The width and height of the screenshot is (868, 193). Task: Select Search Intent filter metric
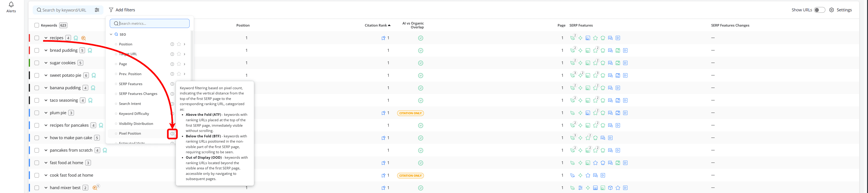coord(130,104)
